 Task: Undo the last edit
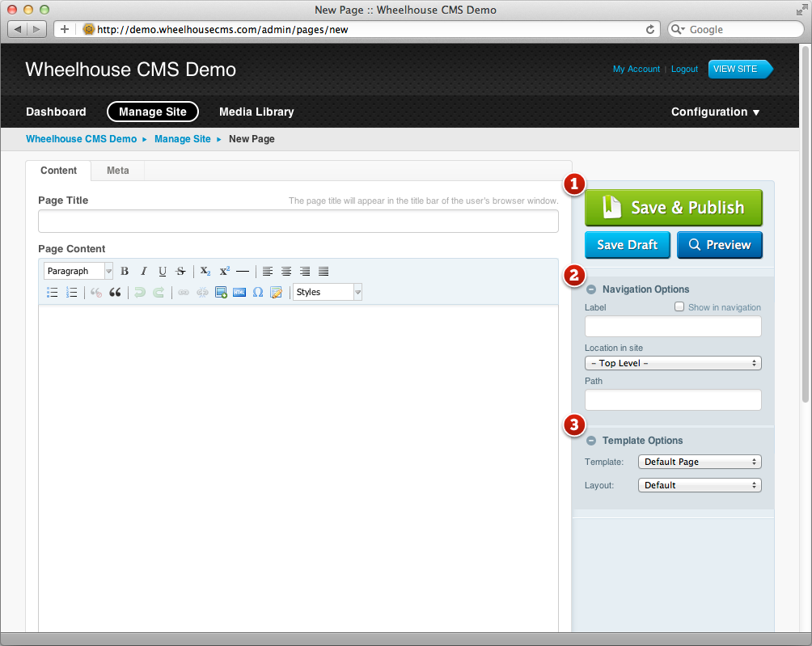[140, 293]
